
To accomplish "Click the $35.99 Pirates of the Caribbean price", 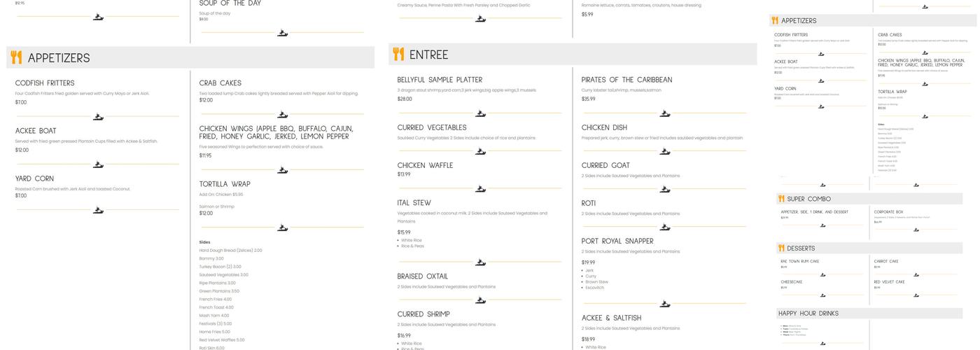I will [x=589, y=99].
